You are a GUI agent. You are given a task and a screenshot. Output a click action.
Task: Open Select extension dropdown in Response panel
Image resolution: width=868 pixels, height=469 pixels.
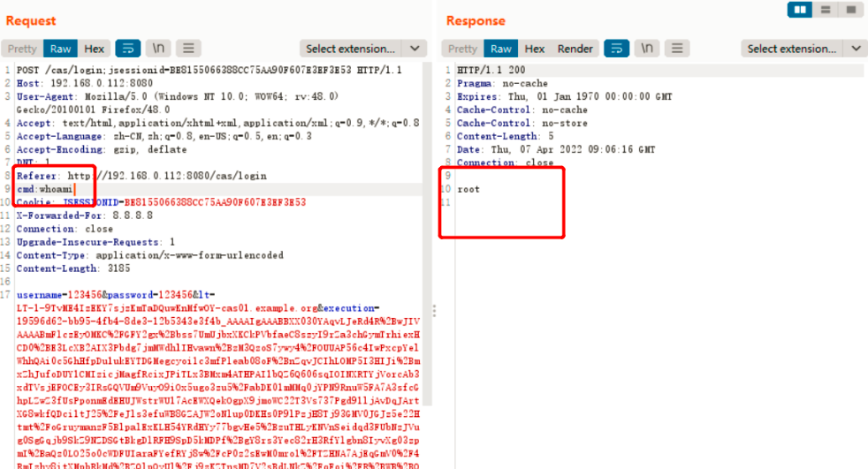[792, 49]
